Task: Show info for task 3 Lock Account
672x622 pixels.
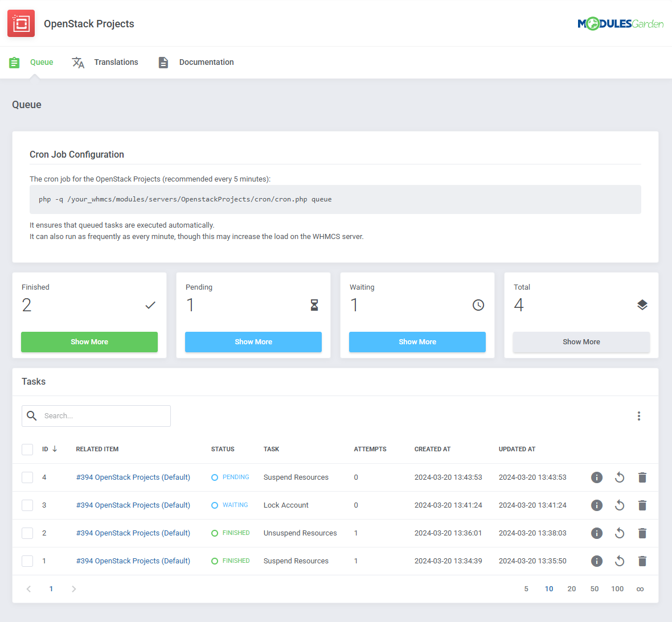Action: [x=597, y=505]
